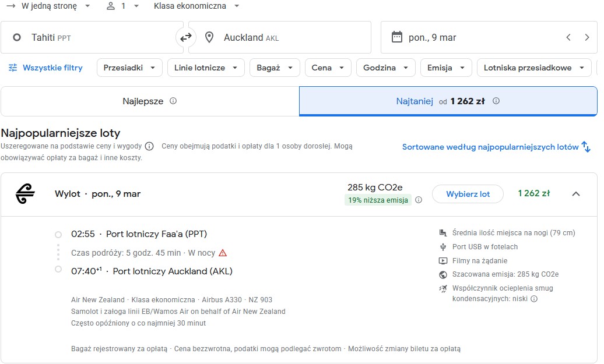Open the Klasa ekonomiczna class dropdown

pyautogui.click(x=196, y=6)
